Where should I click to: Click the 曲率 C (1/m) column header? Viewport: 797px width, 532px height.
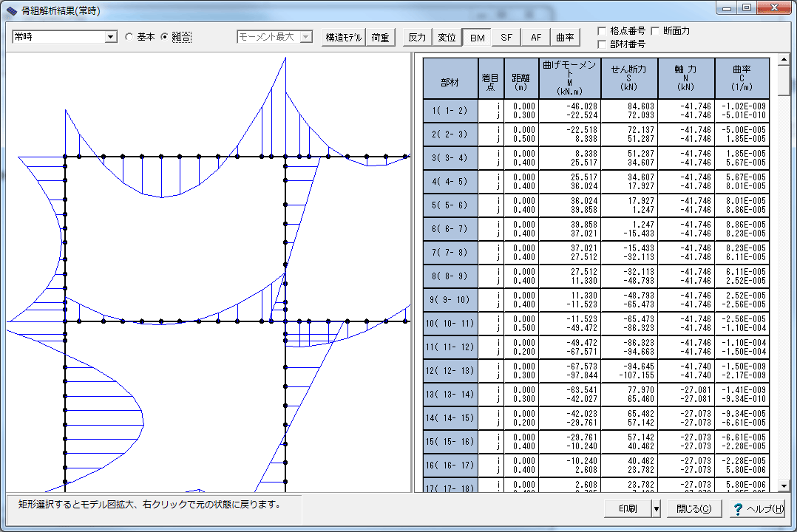pos(742,78)
